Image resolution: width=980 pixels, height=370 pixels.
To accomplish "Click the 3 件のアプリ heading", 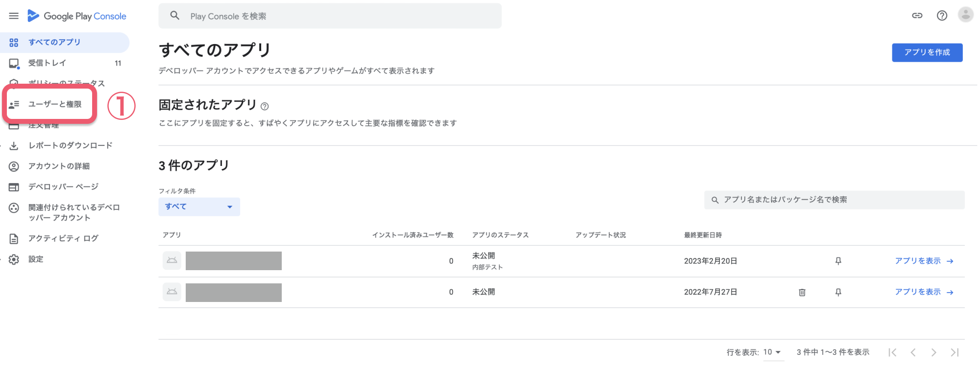I will coord(194,165).
